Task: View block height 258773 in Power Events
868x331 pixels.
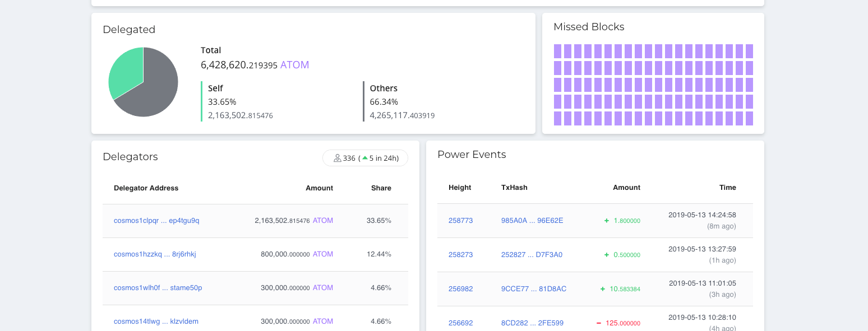Action: pyautogui.click(x=460, y=221)
